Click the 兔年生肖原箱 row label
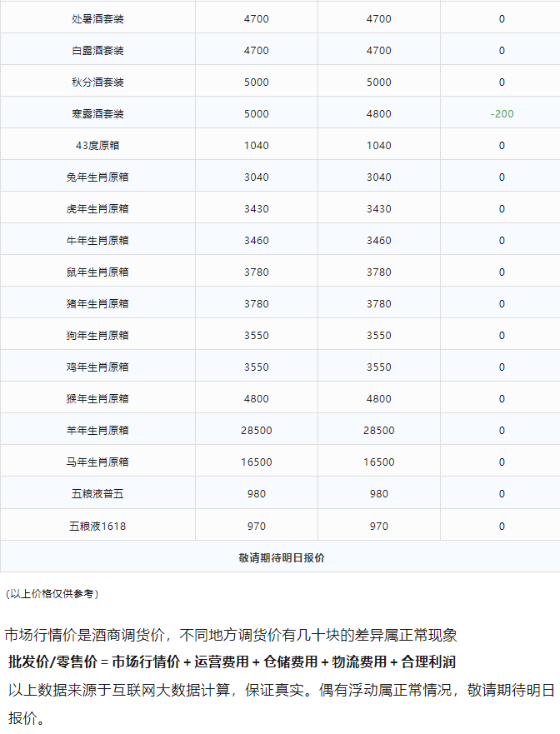Image resolution: width=560 pixels, height=734 pixels. point(97,177)
